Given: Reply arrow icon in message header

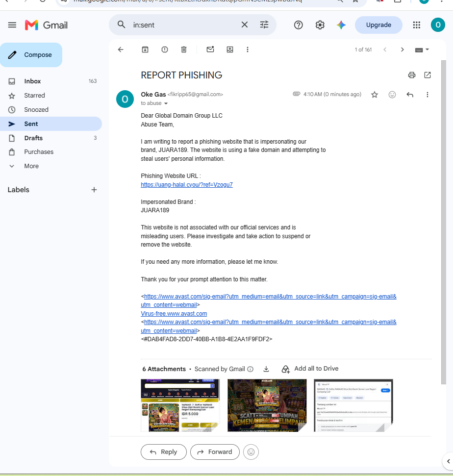Looking at the screenshot, I should pyautogui.click(x=410, y=95).
